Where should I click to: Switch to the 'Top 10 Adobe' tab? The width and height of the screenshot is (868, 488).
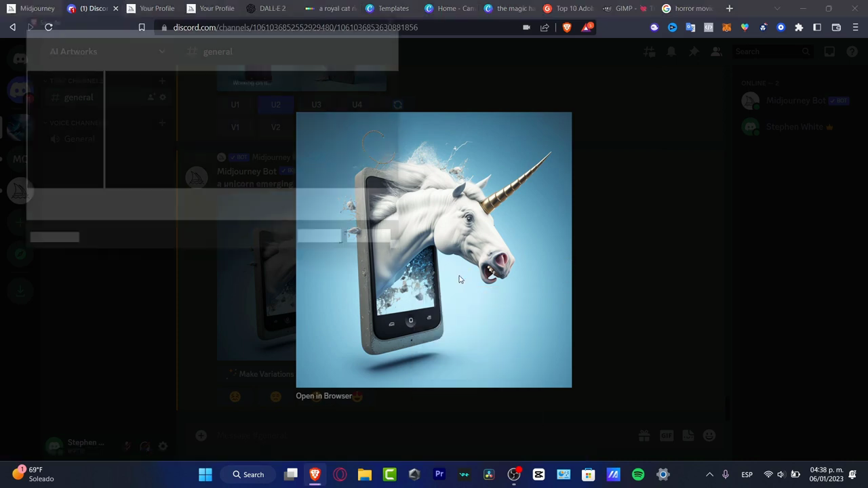(568, 8)
